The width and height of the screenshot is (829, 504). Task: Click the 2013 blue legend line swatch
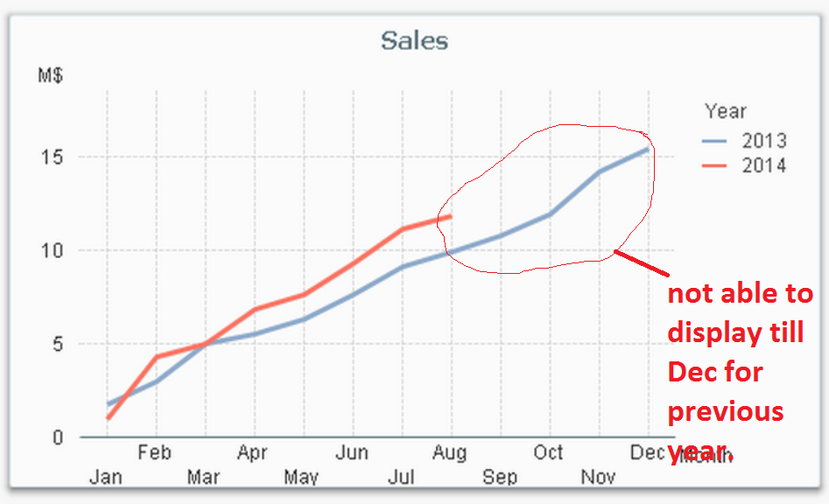coord(718,141)
